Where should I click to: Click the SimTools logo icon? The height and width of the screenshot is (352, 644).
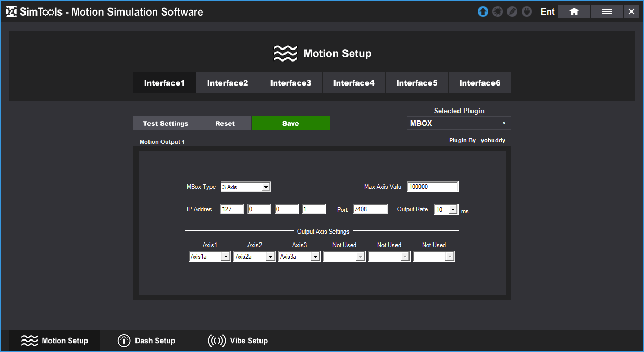point(11,11)
